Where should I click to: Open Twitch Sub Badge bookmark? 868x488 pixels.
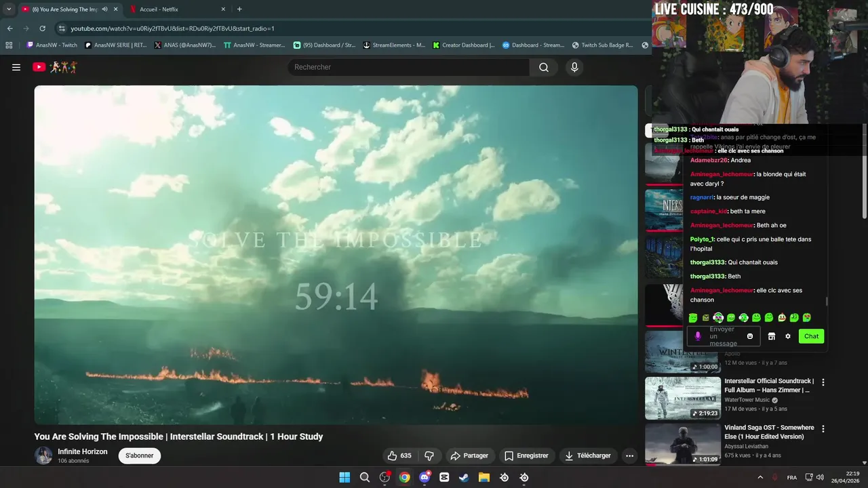(x=602, y=45)
